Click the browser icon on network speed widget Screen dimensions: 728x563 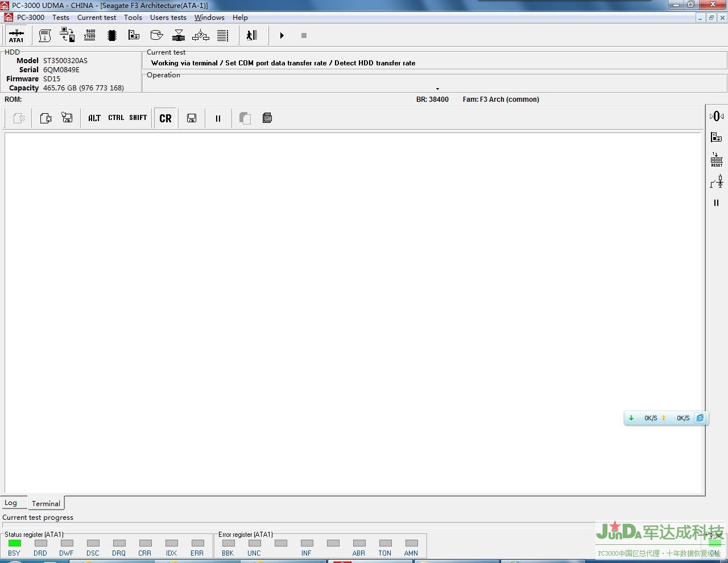(x=700, y=418)
